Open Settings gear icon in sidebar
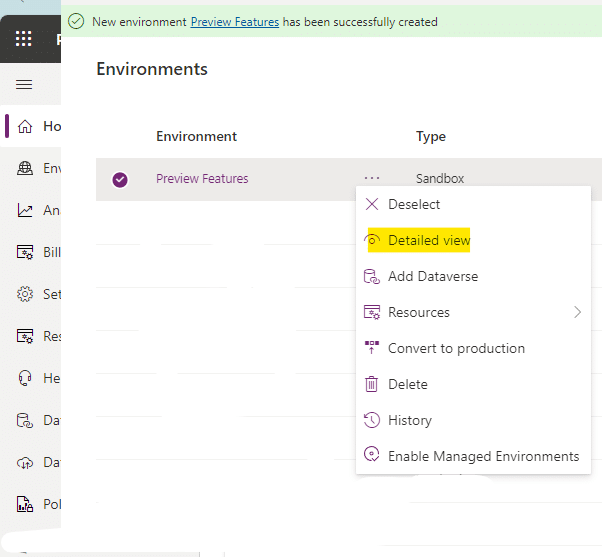This screenshot has height=557, width=602. click(26, 295)
